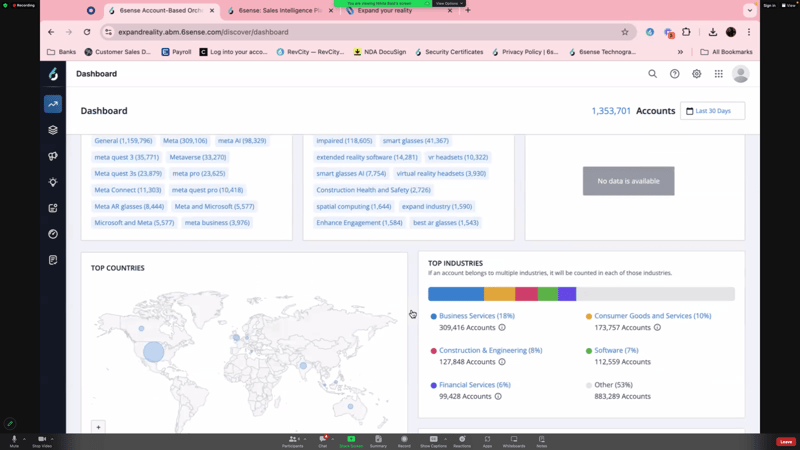800x450 pixels.
Task: Open Zoom Reactions
Action: coord(462,441)
